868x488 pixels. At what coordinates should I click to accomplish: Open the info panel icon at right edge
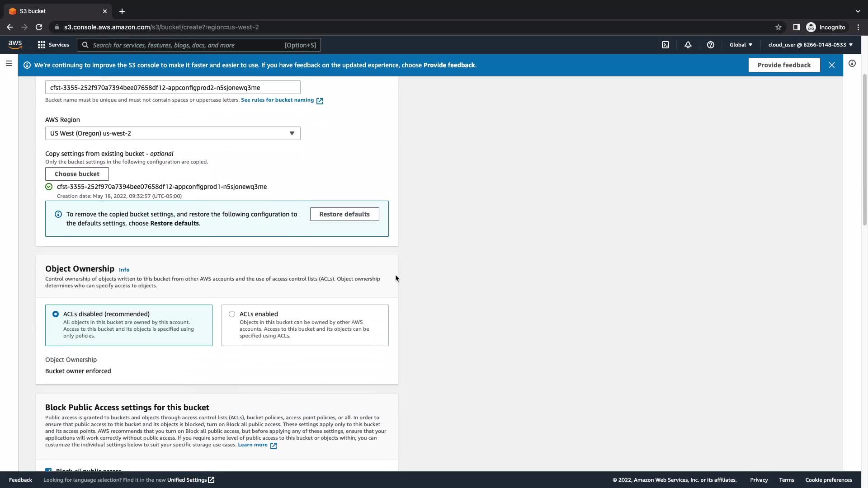tap(852, 63)
